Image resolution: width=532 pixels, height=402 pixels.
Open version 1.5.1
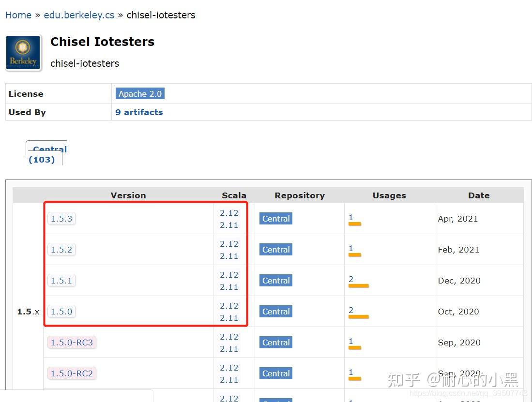(61, 281)
